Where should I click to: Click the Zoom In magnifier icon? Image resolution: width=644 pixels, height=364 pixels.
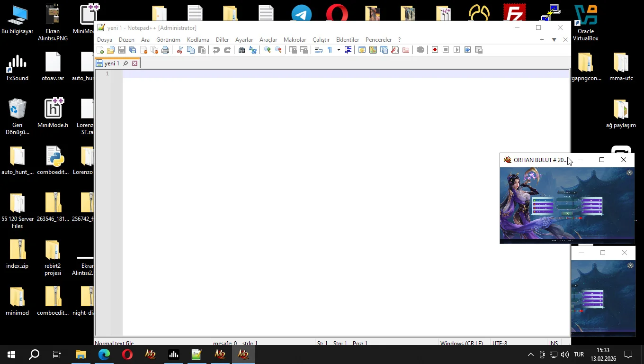268,50
